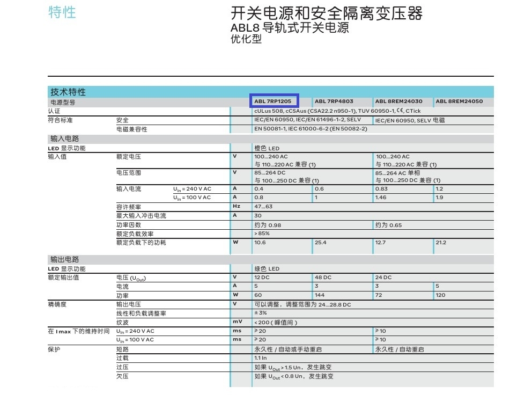
Task: Click input current value '1.9'
Action: [x=439, y=198]
